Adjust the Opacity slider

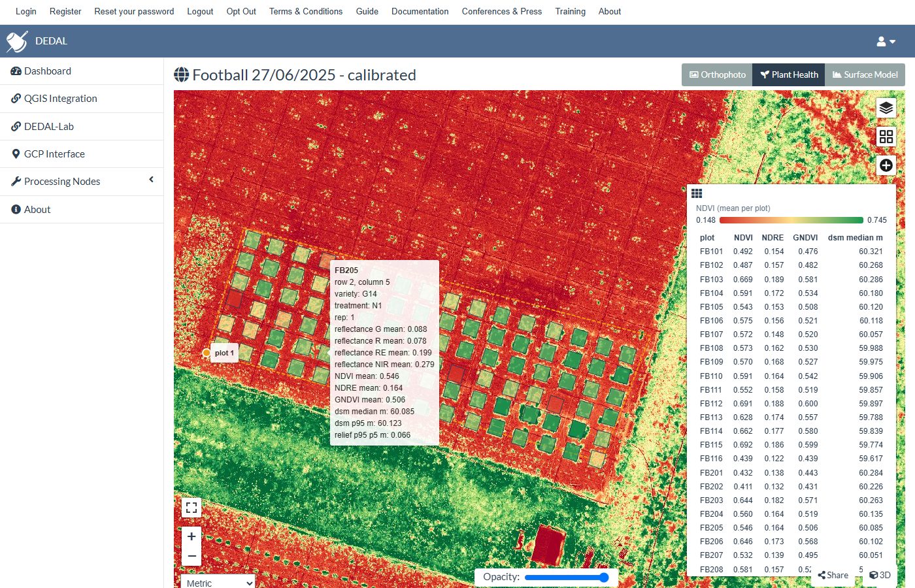click(x=567, y=578)
